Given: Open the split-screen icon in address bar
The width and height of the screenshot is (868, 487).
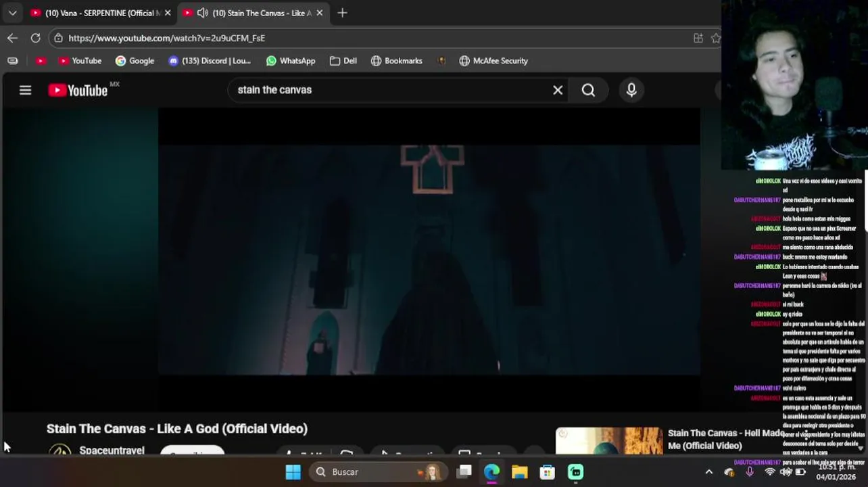Looking at the screenshot, I should [x=698, y=38].
